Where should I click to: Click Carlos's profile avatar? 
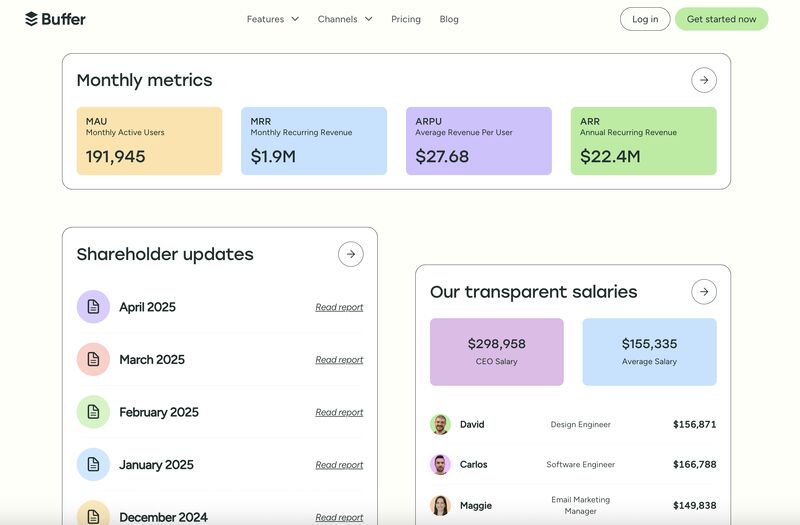click(440, 464)
